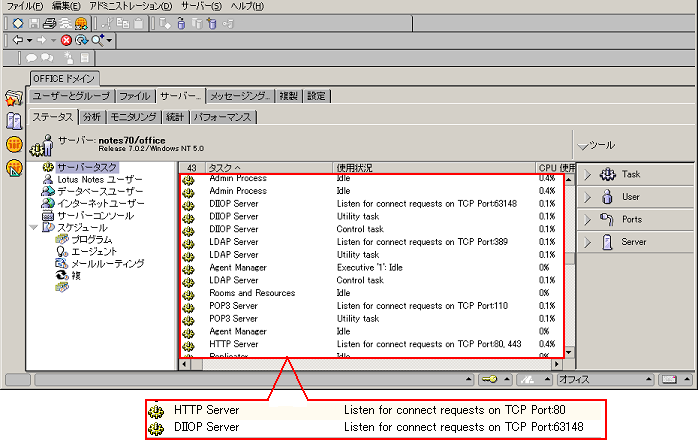
Task: Click the cut (scissors) toolbar icon
Action: 107,23
